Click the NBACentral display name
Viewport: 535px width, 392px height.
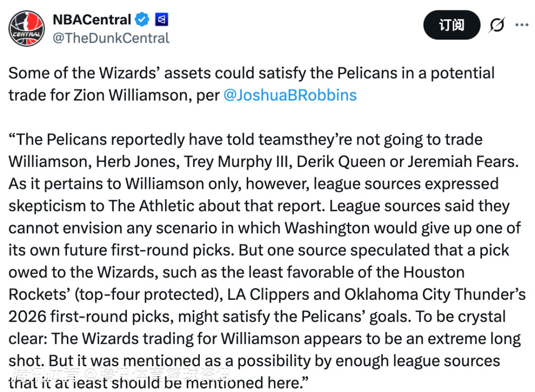[x=92, y=20]
